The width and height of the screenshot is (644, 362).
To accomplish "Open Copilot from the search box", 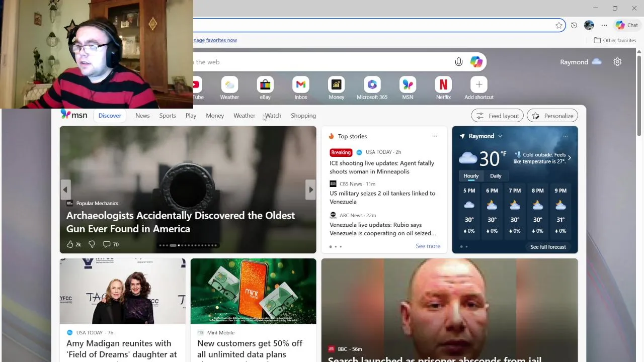I will (476, 62).
